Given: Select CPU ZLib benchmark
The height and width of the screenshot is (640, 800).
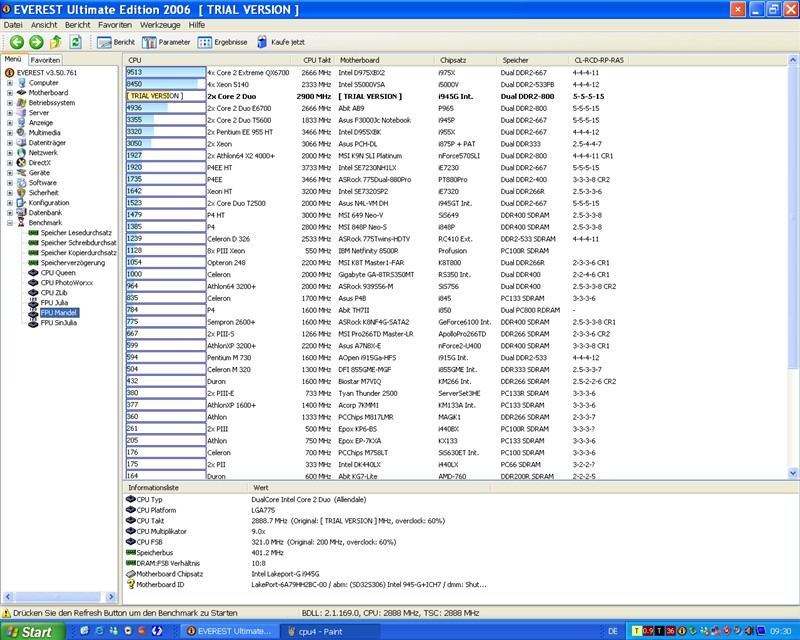Looking at the screenshot, I should [x=54, y=293].
